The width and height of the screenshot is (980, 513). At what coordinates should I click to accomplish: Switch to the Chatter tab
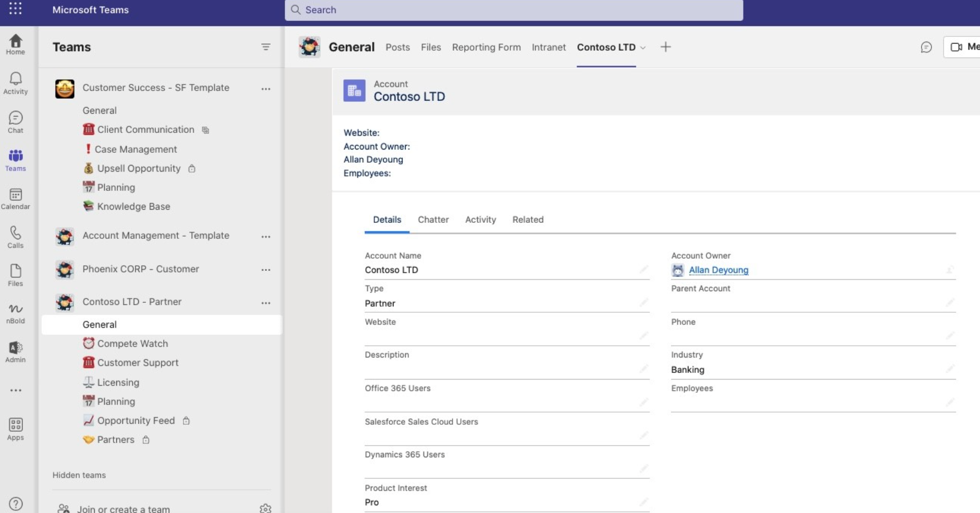[x=433, y=220]
